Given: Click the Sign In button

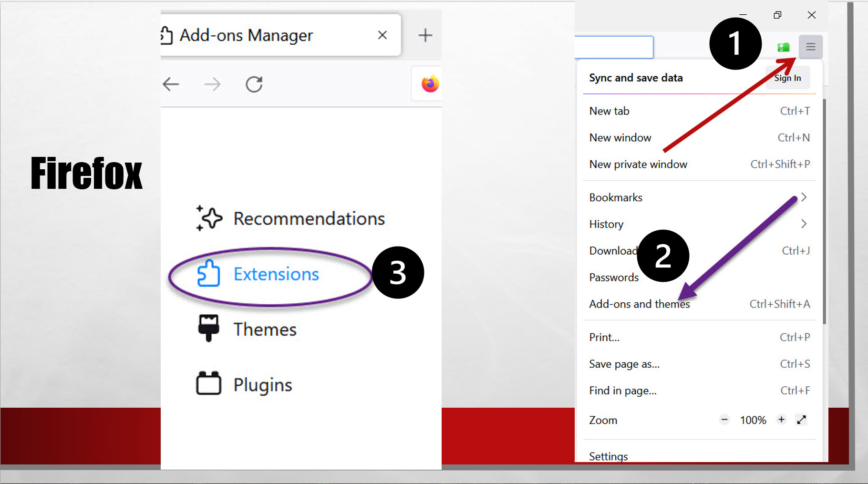Looking at the screenshot, I should pos(787,78).
